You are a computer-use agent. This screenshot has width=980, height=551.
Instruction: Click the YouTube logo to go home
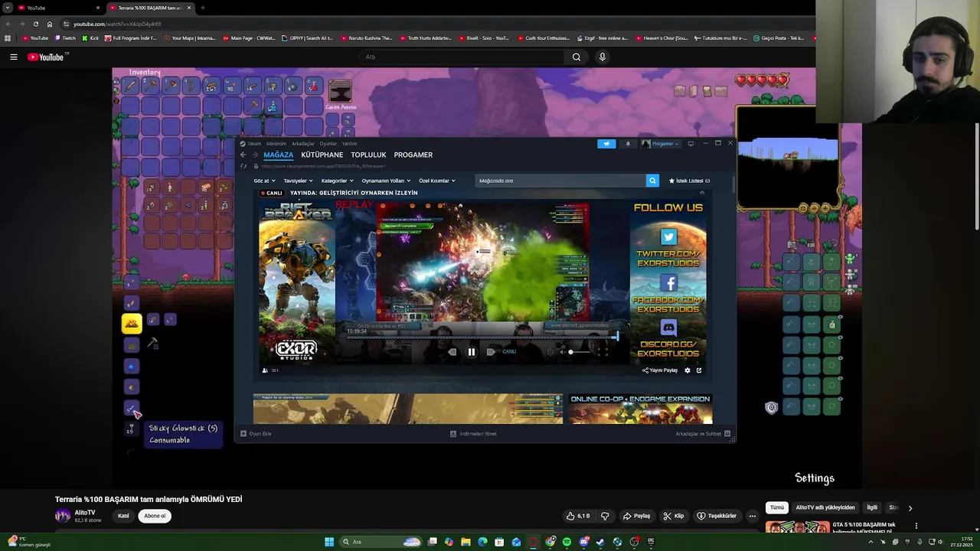tap(46, 57)
